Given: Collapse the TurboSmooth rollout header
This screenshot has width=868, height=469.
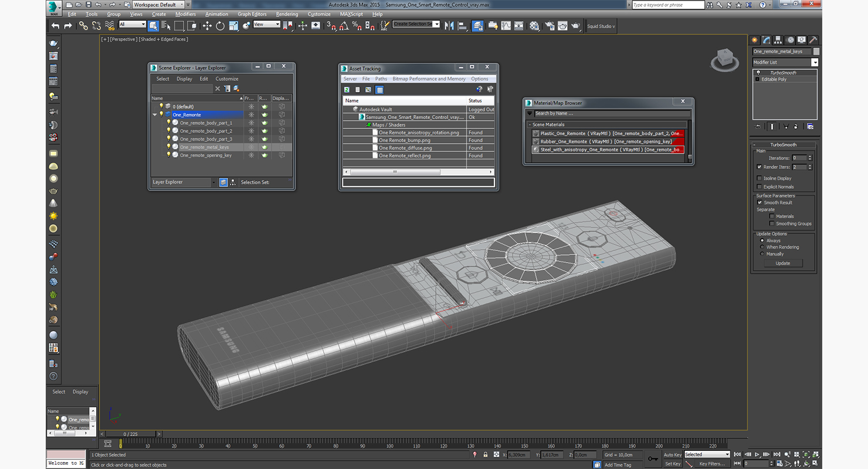Looking at the screenshot, I should (x=783, y=144).
